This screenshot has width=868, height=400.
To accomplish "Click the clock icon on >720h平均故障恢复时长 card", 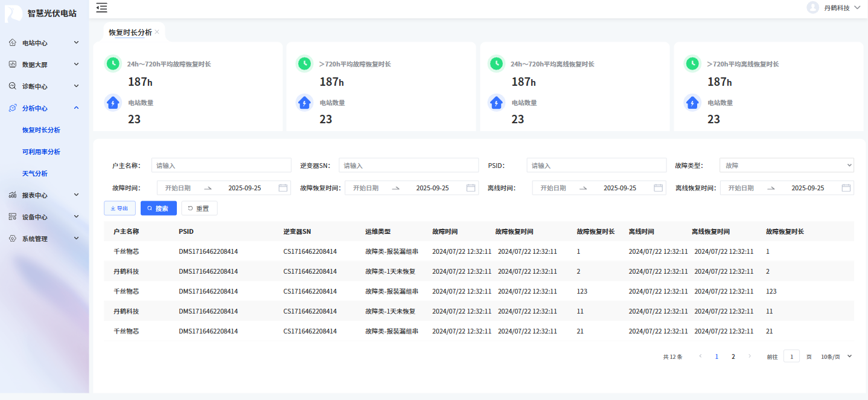I will pos(304,63).
